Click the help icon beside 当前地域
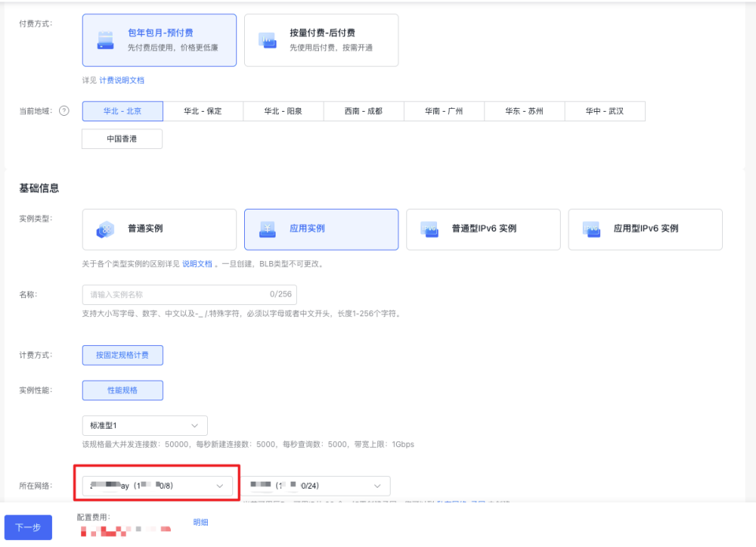Screen dimensions: 756x547 tap(65, 111)
